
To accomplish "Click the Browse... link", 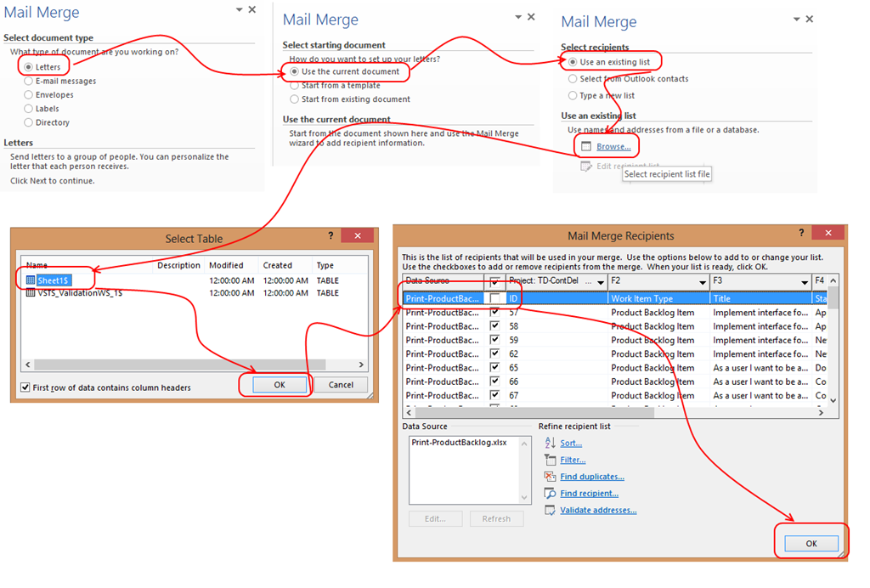I will (x=613, y=147).
